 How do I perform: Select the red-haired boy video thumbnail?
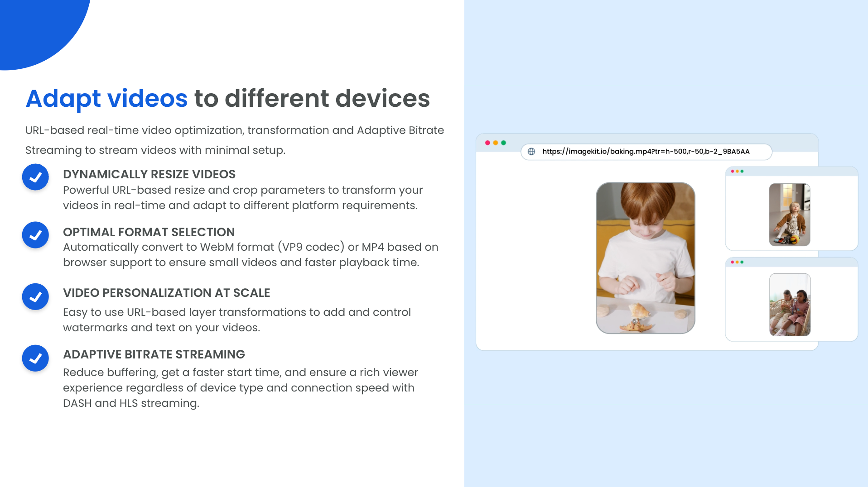tap(645, 258)
